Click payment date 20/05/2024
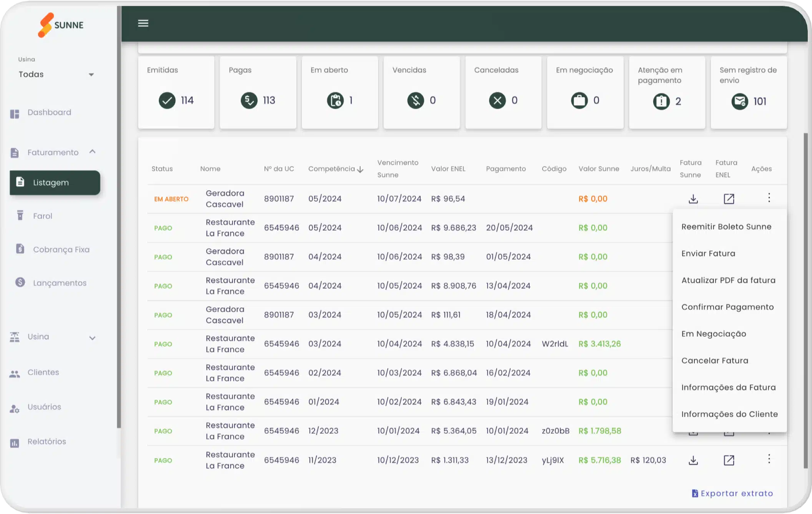The width and height of the screenshot is (812, 514). (x=509, y=228)
